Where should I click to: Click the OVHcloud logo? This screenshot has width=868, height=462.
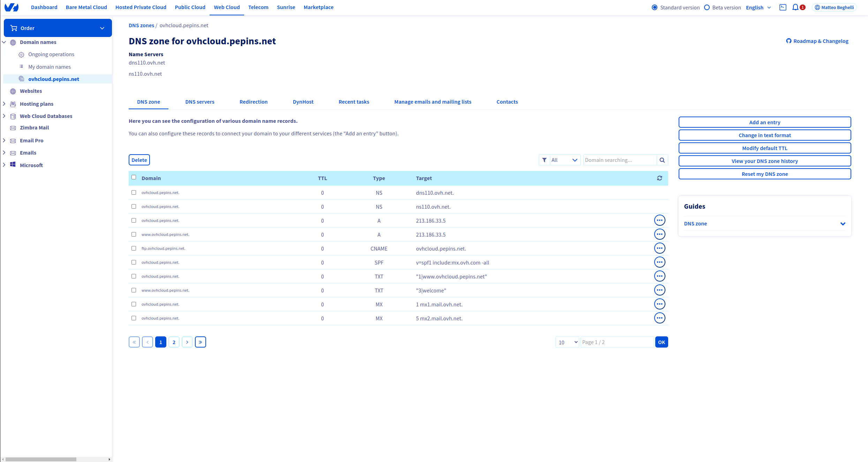tap(12, 7)
